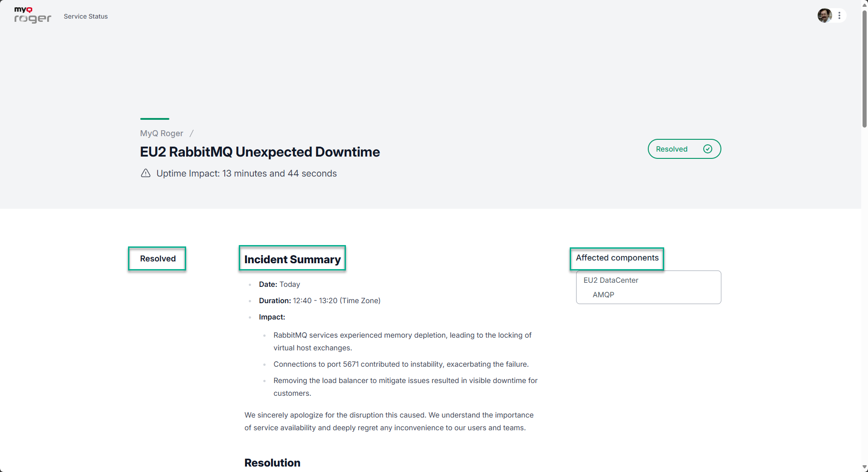The height and width of the screenshot is (472, 868).
Task: Open the three-dot menu beside the avatar
Action: point(839,15)
